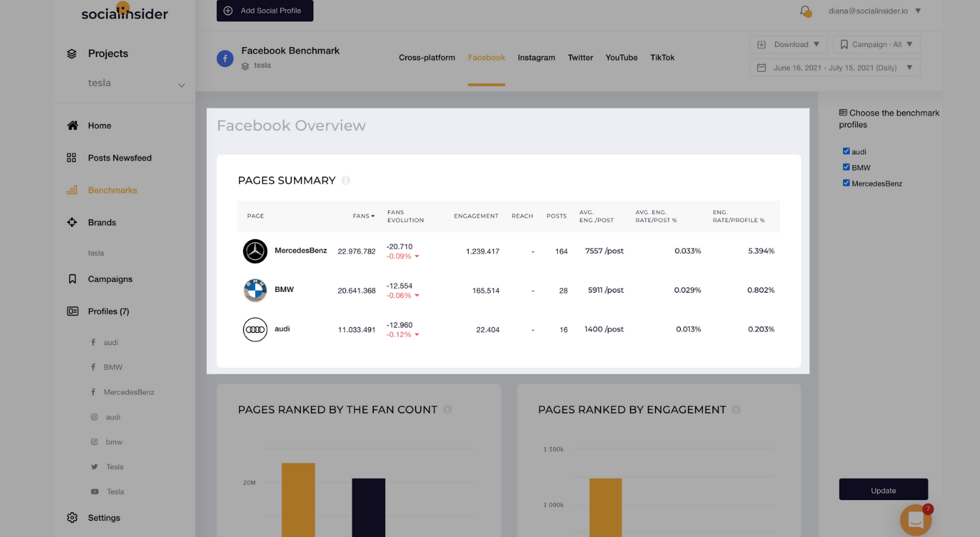Click the audi rings logo in table
980x537 pixels.
(255, 330)
